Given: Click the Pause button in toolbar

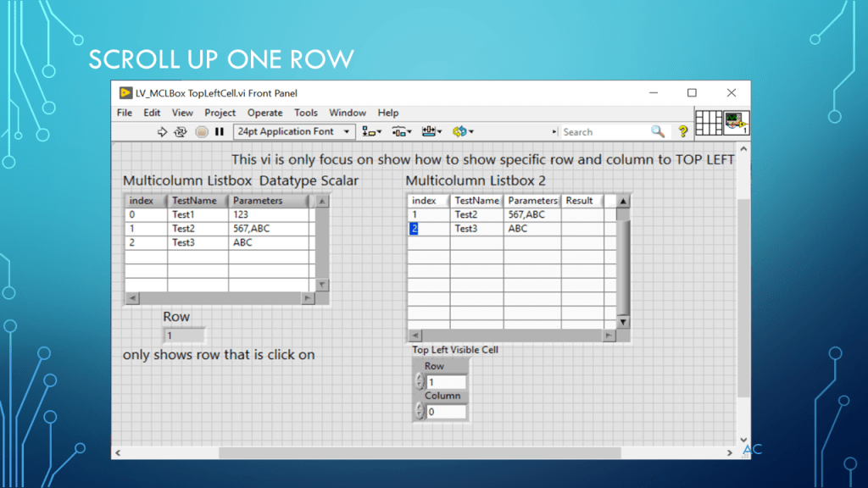Looking at the screenshot, I should (220, 132).
